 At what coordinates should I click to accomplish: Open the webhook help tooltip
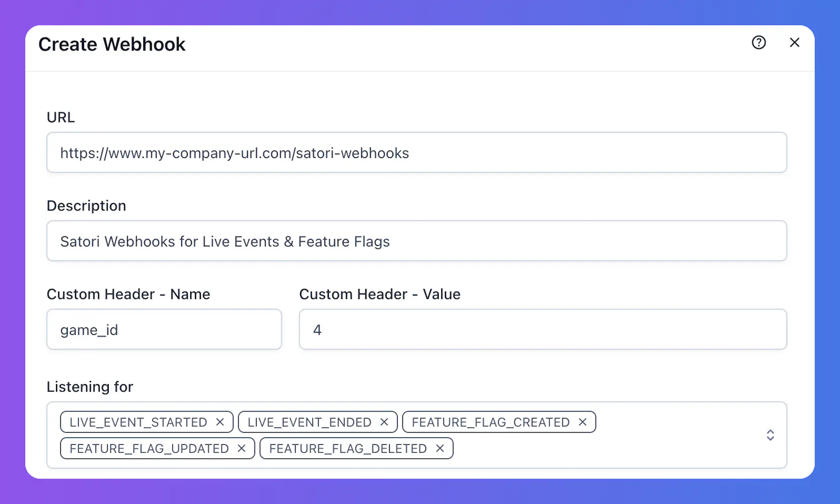(759, 43)
